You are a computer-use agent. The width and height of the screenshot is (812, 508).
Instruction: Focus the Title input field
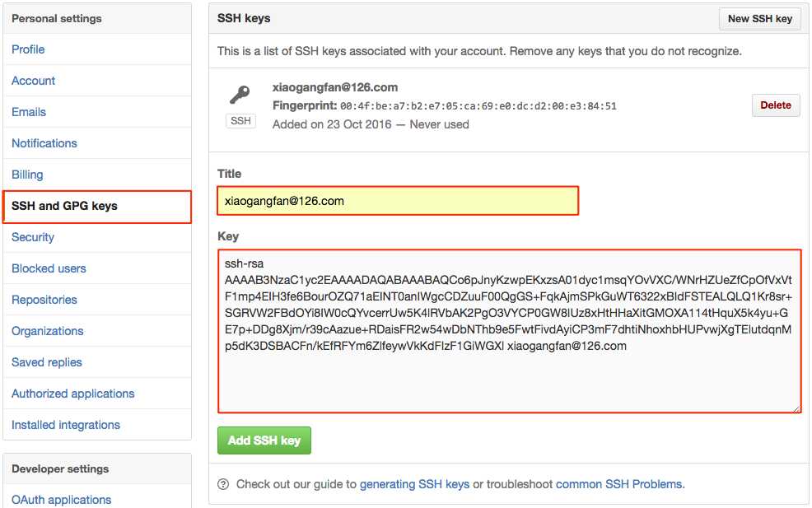click(x=398, y=201)
